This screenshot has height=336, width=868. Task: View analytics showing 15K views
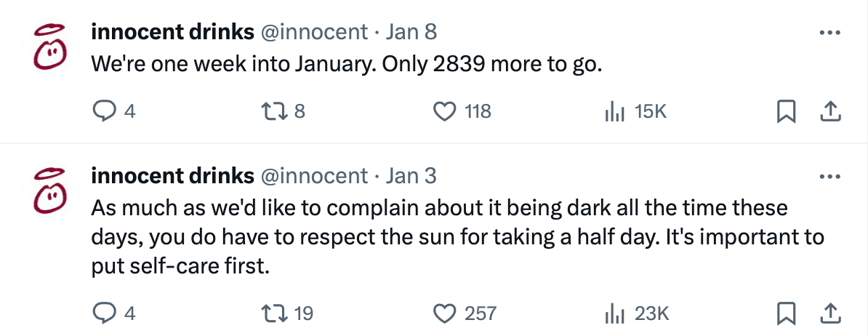(x=614, y=111)
